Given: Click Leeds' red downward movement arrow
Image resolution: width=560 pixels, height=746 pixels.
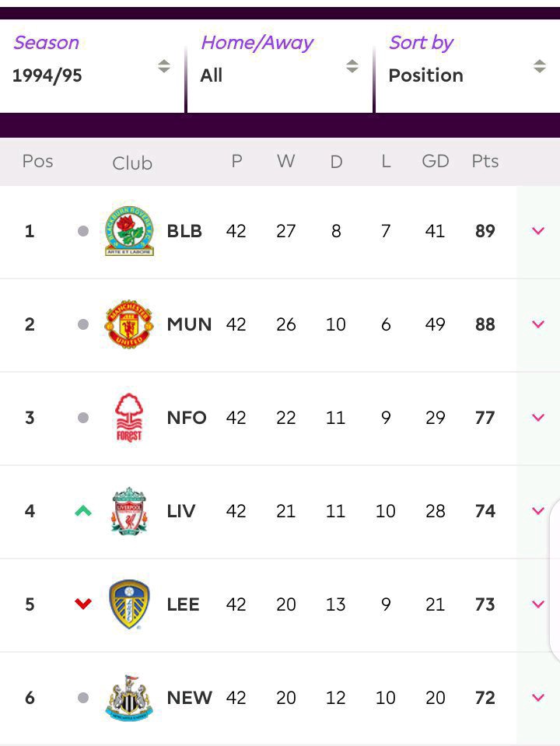Looking at the screenshot, I should pos(83,604).
